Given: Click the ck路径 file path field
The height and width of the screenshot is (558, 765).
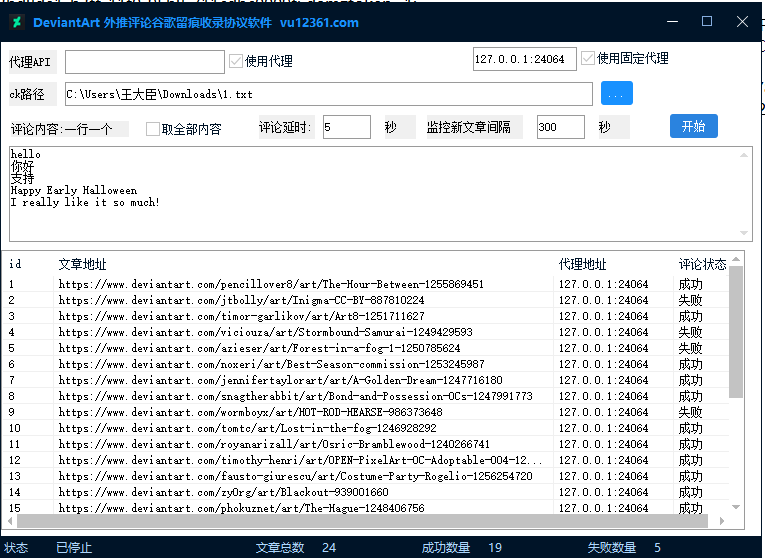Looking at the screenshot, I should coord(329,94).
